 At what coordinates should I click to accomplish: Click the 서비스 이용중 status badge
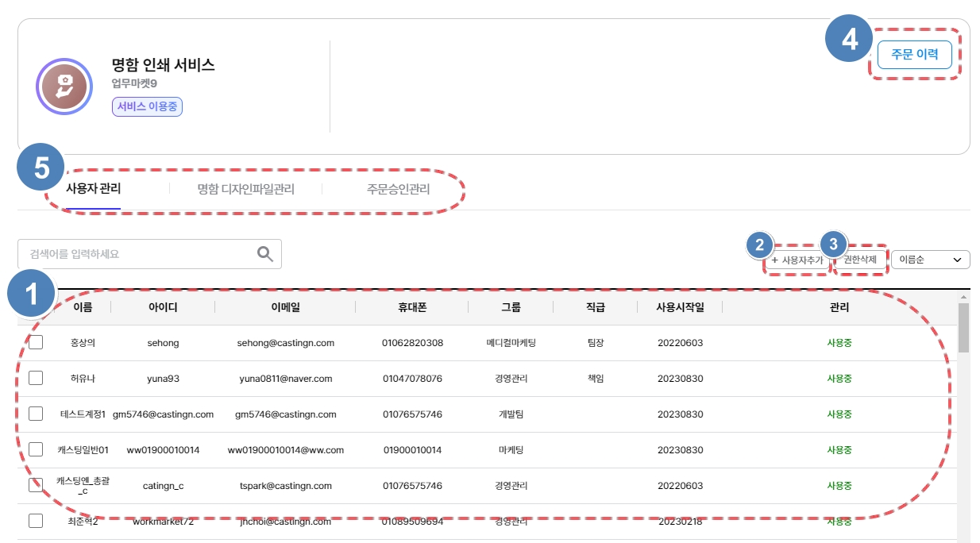[x=147, y=107]
